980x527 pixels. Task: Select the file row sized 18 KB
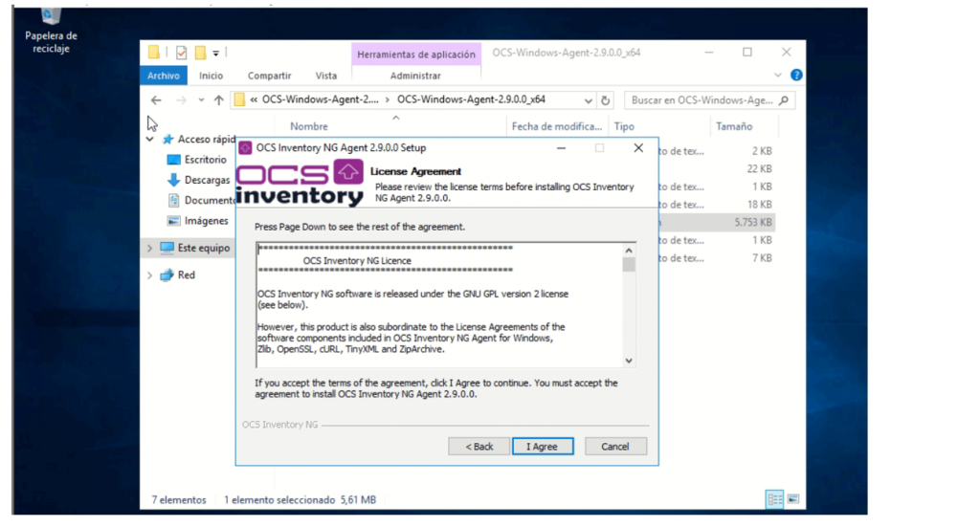(x=717, y=204)
